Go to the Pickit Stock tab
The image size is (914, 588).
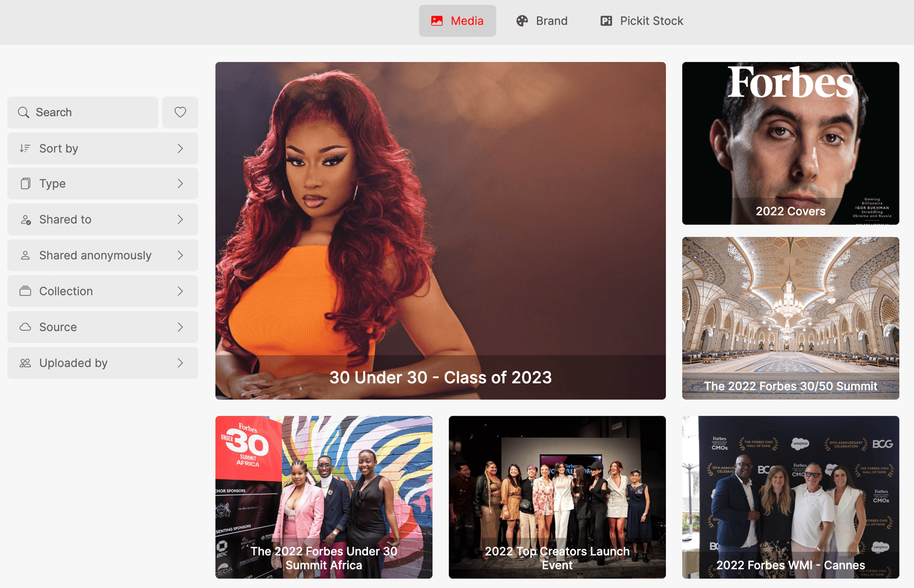pyautogui.click(x=641, y=21)
